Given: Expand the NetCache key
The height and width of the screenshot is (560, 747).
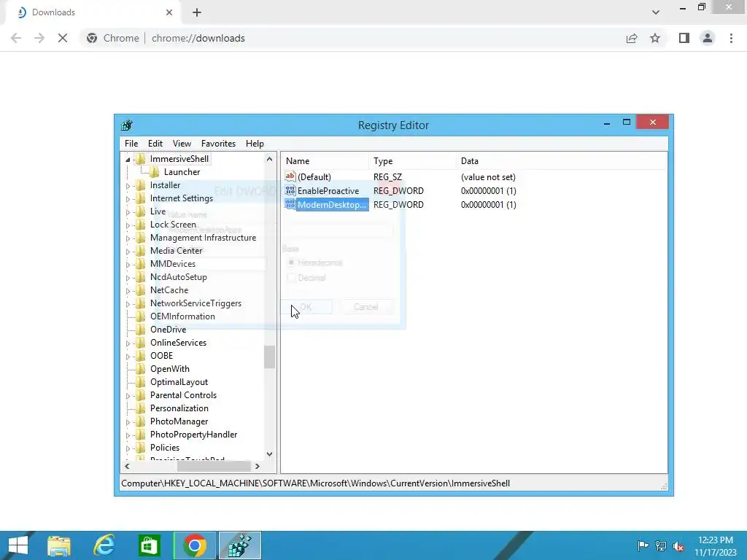Looking at the screenshot, I should point(128,290).
